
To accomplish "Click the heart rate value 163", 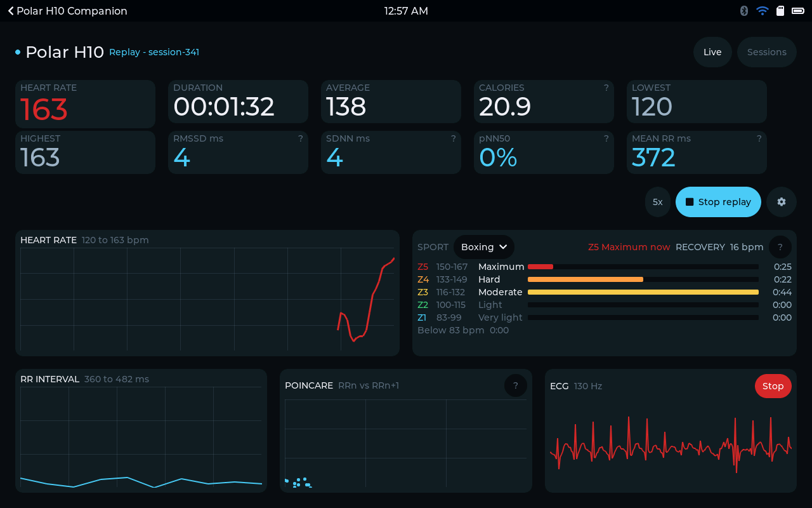I will tap(44, 109).
